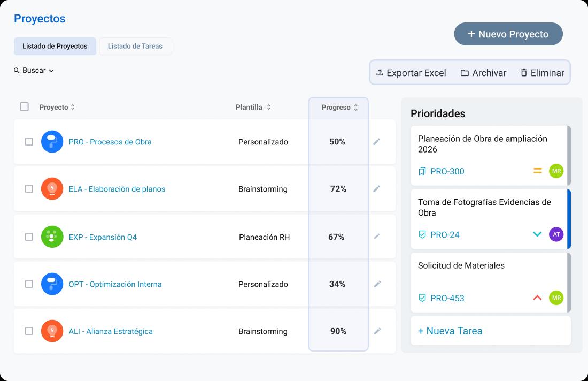Edit the OPT - Optimización Interna row
Screen dimensions: 588x381
377,284
